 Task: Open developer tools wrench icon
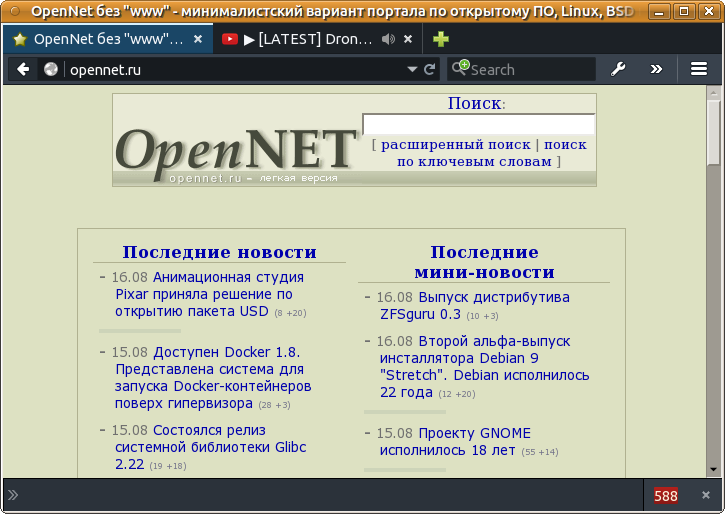tap(618, 69)
